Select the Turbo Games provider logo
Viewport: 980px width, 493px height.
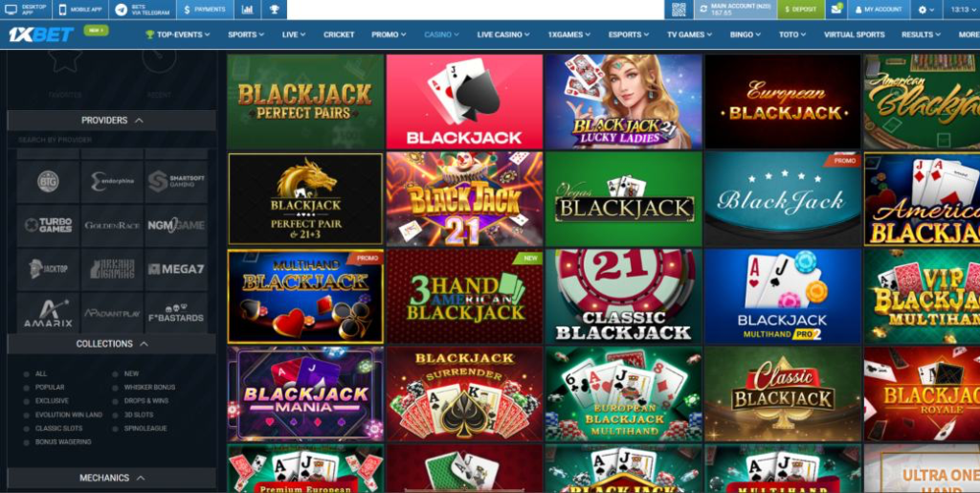pos(48,225)
